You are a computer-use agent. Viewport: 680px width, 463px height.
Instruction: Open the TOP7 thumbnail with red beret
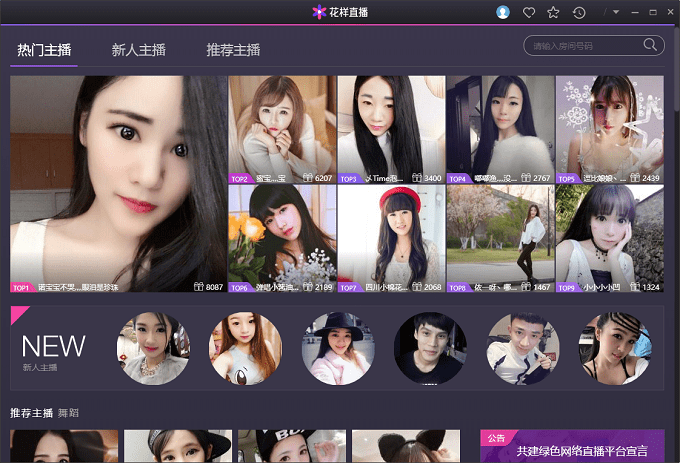click(x=391, y=233)
